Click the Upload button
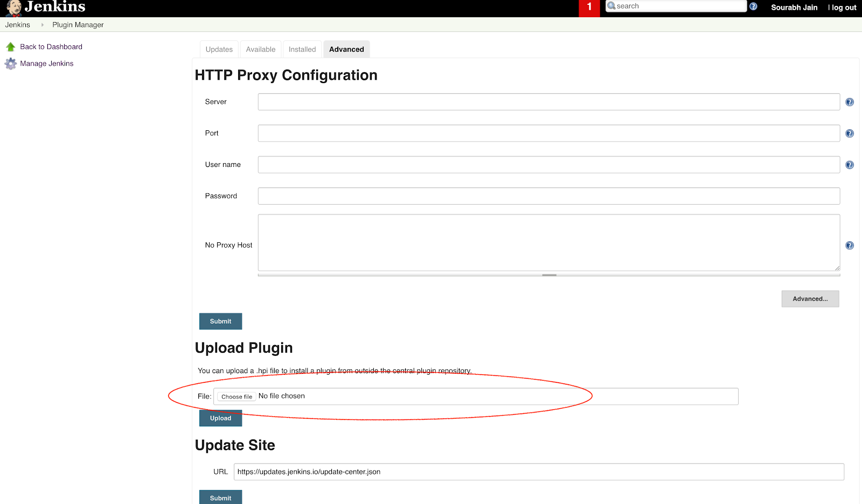The image size is (862, 504). (220, 418)
